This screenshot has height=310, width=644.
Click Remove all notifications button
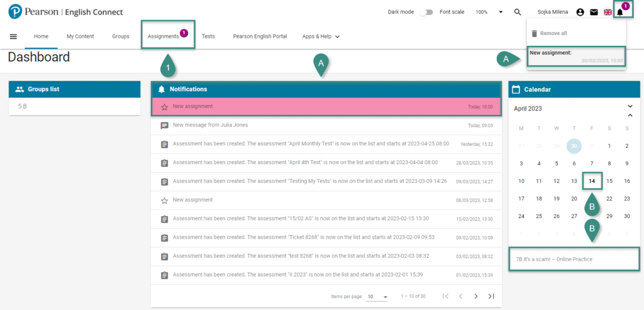[x=549, y=33]
